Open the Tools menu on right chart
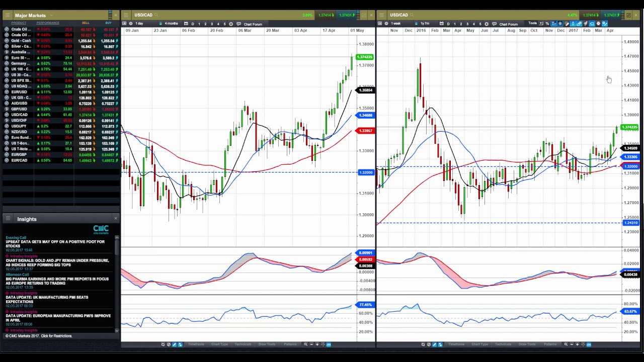This screenshot has height=362, width=644. pyautogui.click(x=532, y=24)
